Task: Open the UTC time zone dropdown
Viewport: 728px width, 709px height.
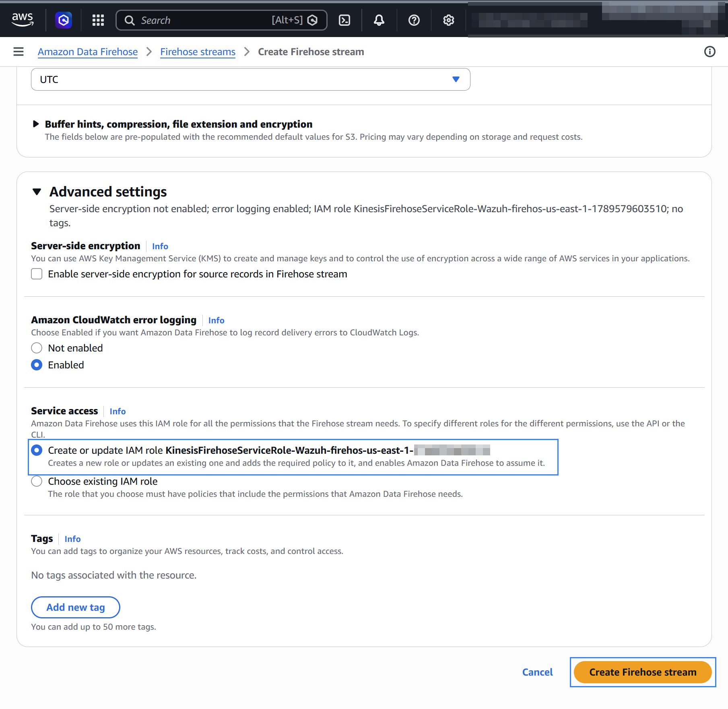Action: coord(250,79)
